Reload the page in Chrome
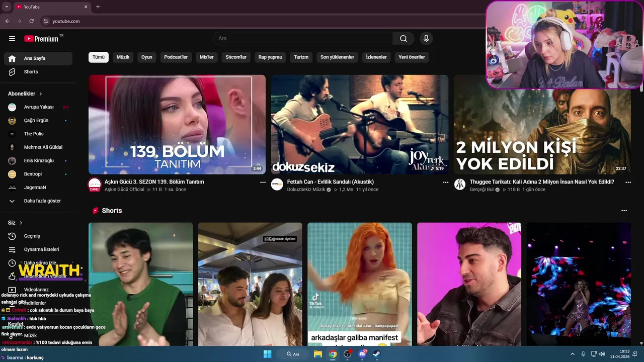The height and width of the screenshot is (362, 644). [31, 21]
